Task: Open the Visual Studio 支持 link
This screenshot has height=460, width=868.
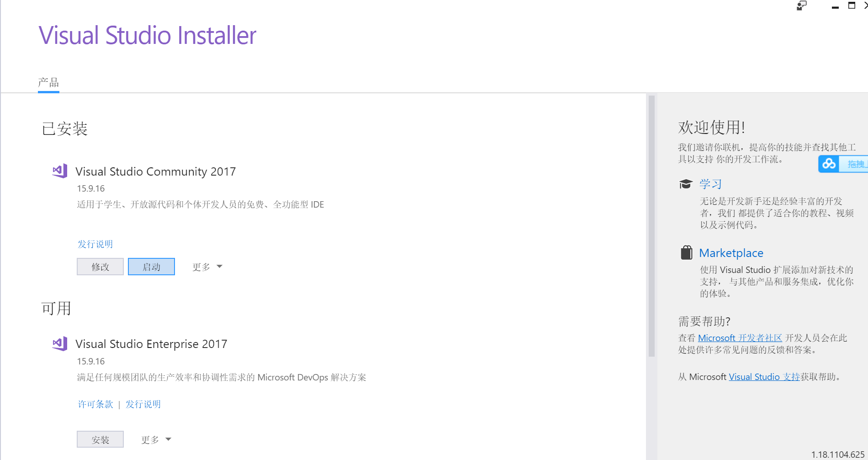Action: tap(764, 377)
